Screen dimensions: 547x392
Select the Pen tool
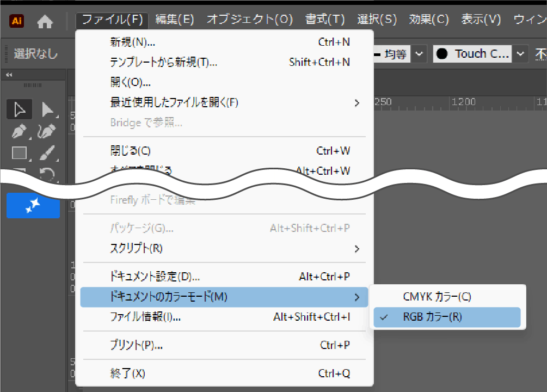point(20,131)
